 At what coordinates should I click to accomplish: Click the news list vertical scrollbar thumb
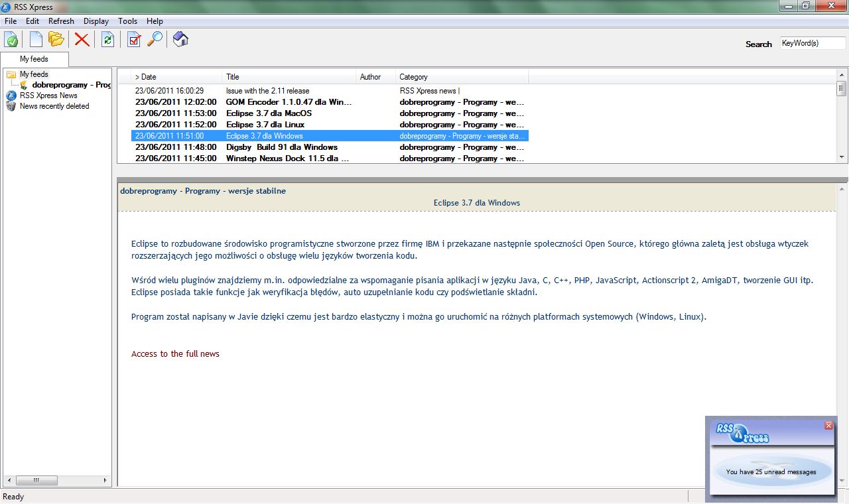(842, 88)
